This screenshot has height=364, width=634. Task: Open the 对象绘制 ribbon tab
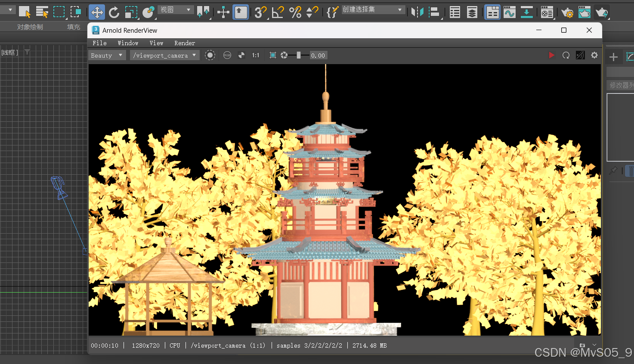(30, 27)
